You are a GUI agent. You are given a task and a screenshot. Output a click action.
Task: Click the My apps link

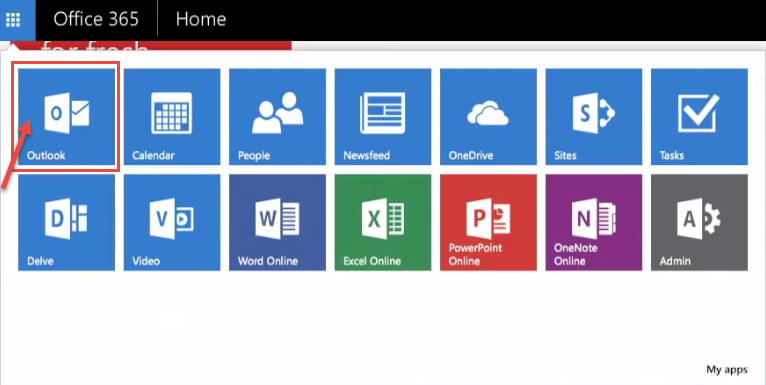727,369
